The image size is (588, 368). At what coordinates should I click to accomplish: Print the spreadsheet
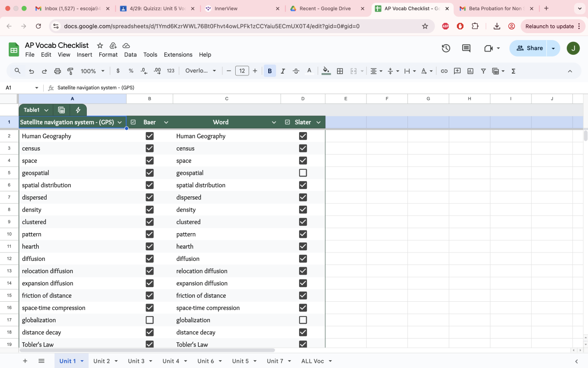coord(57,71)
